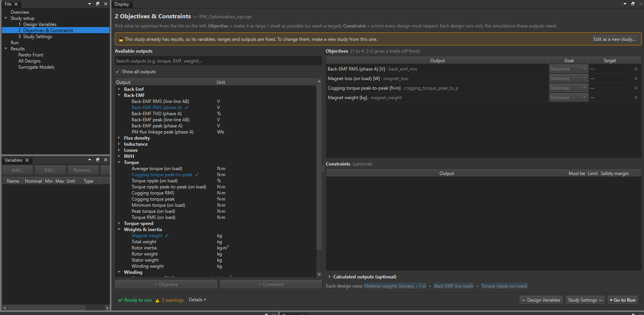Open the Goal dropdown for Magnet loss
Image resolution: width=644 pixels, height=315 pixels.
pos(568,79)
